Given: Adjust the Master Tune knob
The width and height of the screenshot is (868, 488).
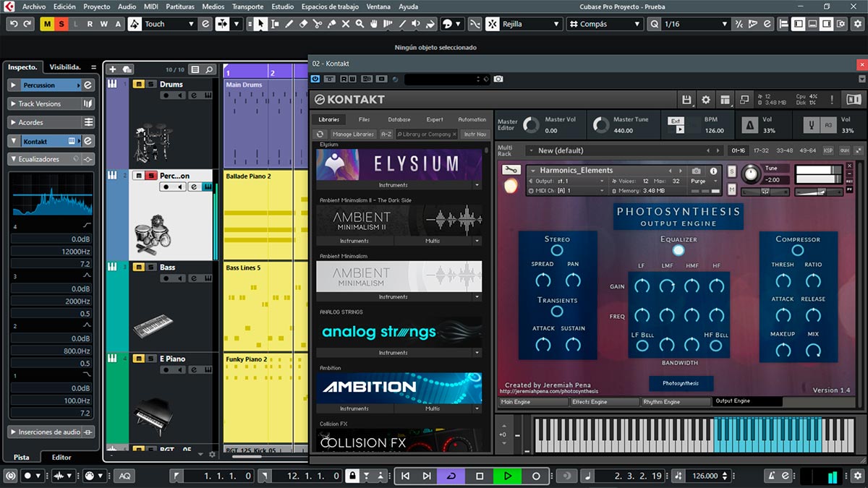Looking at the screenshot, I should point(600,125).
